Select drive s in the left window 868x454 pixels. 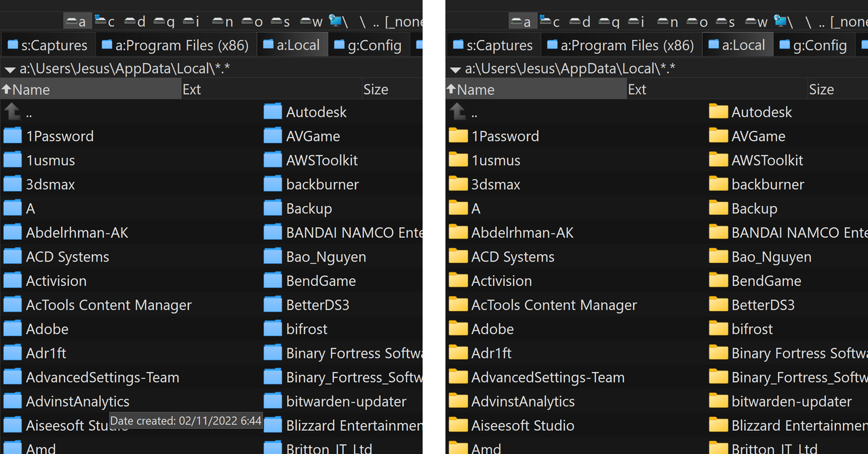[280, 22]
